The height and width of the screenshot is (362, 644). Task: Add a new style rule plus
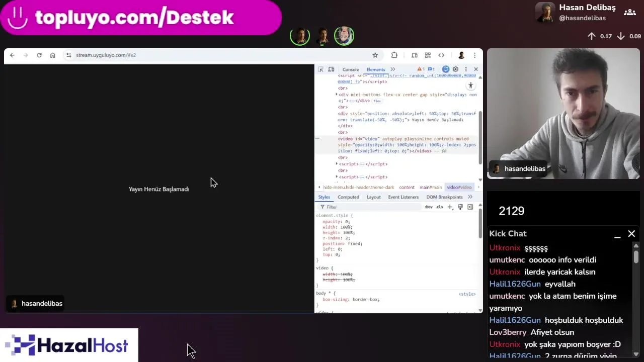[x=450, y=207]
